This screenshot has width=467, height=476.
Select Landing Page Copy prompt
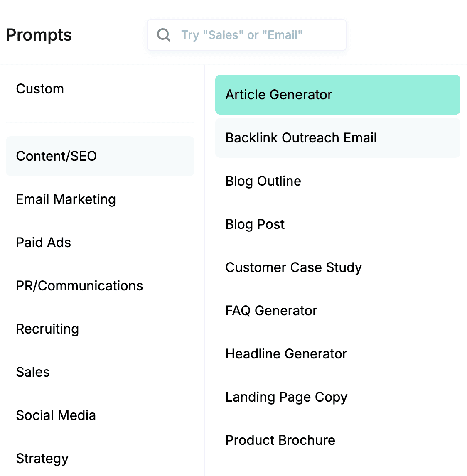[x=286, y=397]
